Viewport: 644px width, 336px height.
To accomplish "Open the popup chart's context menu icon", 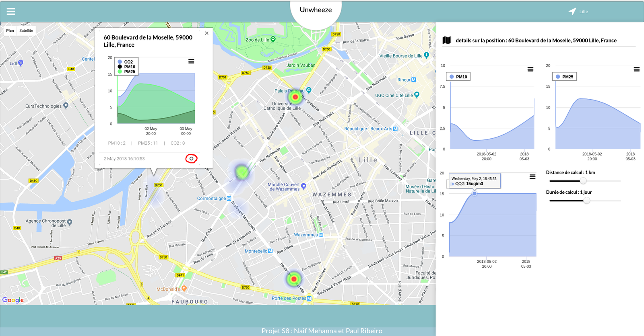I will [191, 61].
